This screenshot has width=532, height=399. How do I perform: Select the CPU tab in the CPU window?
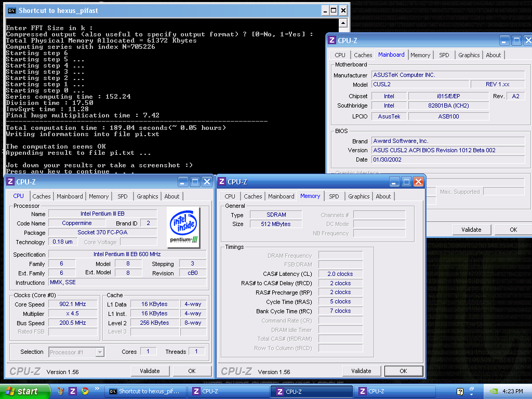coord(18,196)
